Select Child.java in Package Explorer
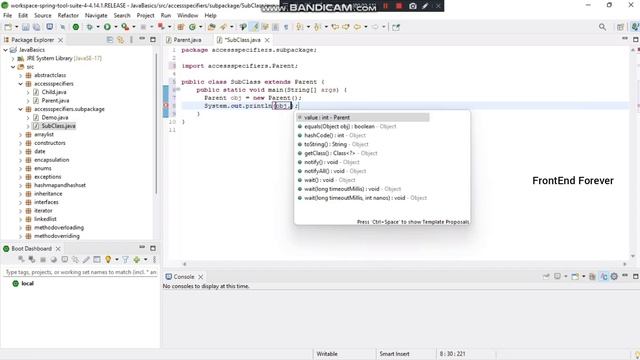Viewport: 640px width, 360px height. [x=54, y=92]
